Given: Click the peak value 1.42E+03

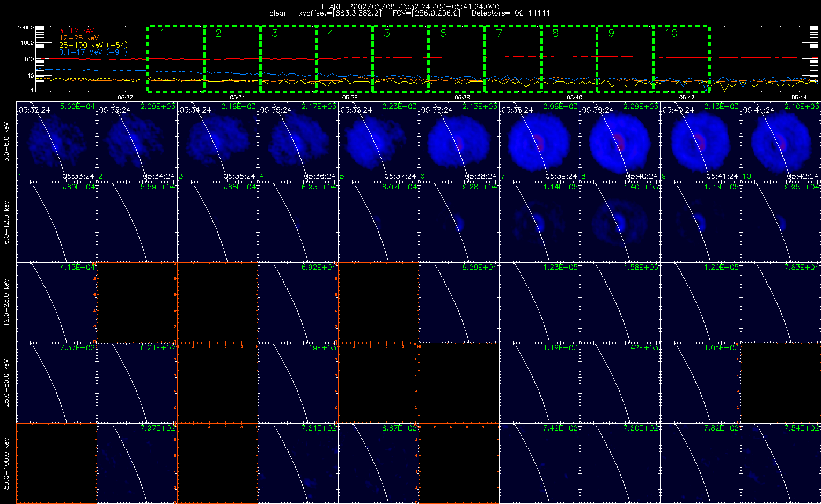Looking at the screenshot, I should [x=641, y=348].
